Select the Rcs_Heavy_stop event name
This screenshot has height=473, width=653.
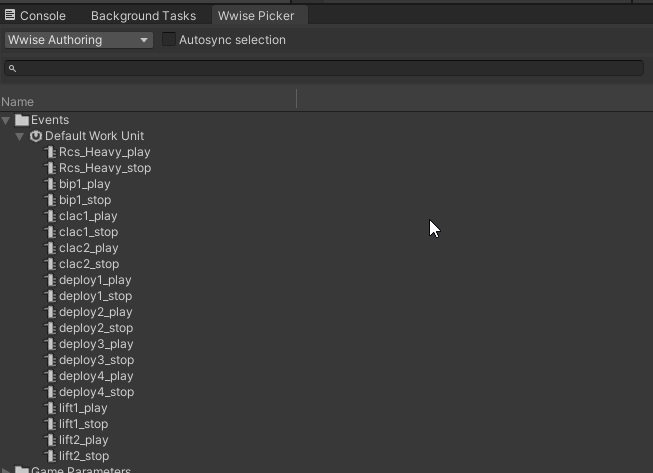(105, 168)
